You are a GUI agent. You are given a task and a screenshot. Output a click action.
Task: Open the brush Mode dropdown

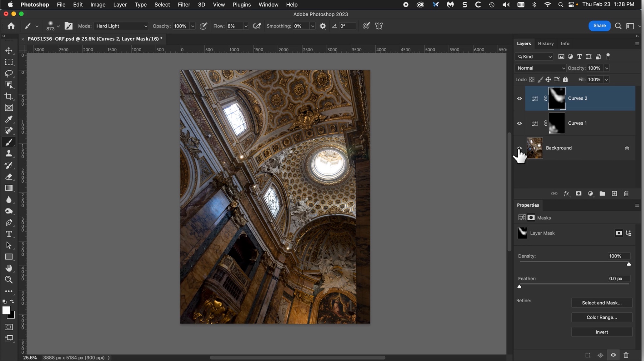[x=121, y=26]
